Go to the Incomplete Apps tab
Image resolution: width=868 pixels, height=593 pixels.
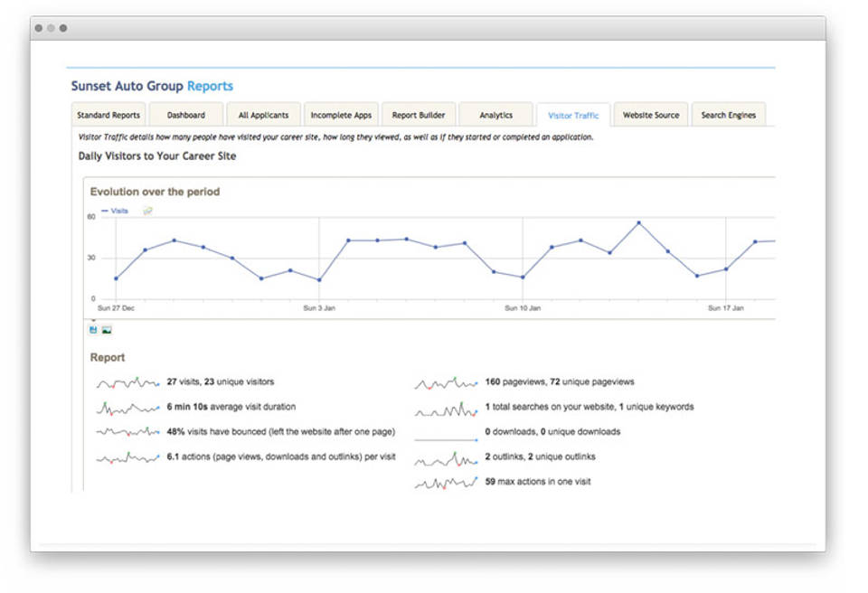[x=341, y=116]
